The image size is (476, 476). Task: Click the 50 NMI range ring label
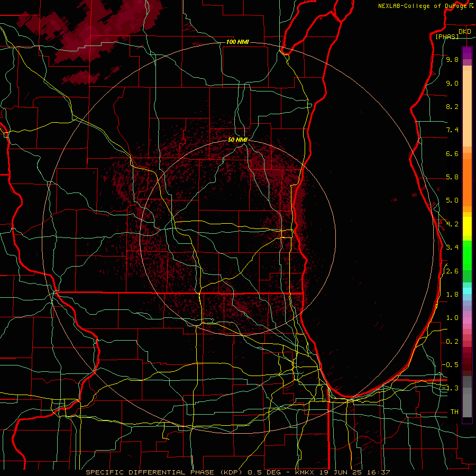pyautogui.click(x=237, y=140)
